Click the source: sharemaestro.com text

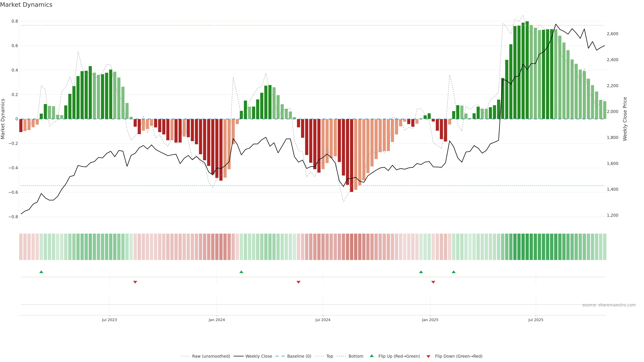(x=609, y=305)
